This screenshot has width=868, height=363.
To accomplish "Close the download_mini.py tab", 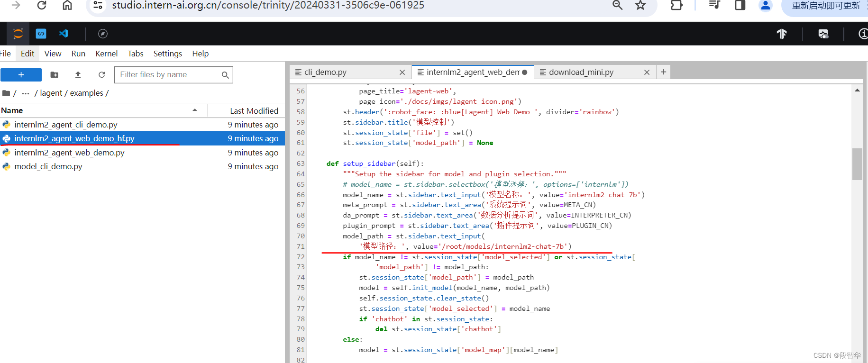I will coord(647,72).
